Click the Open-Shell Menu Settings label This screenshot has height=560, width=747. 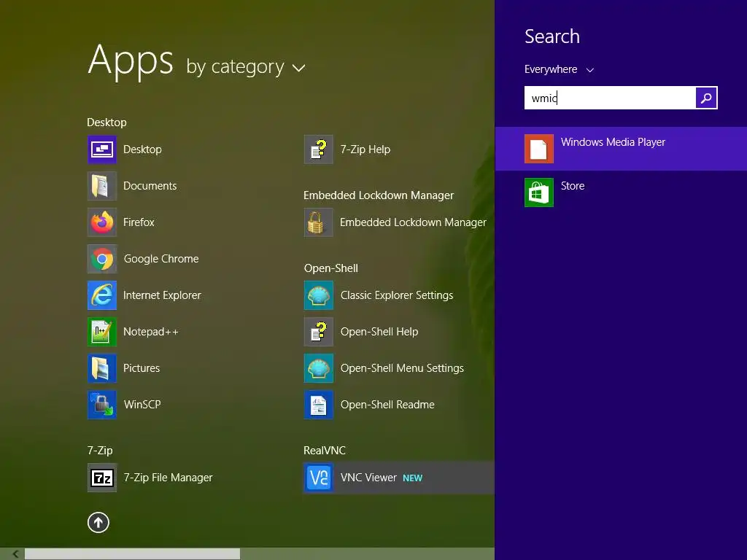point(402,368)
